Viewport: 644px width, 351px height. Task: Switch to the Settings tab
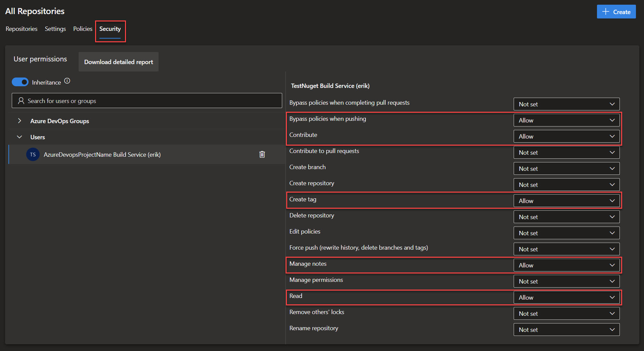pos(55,29)
